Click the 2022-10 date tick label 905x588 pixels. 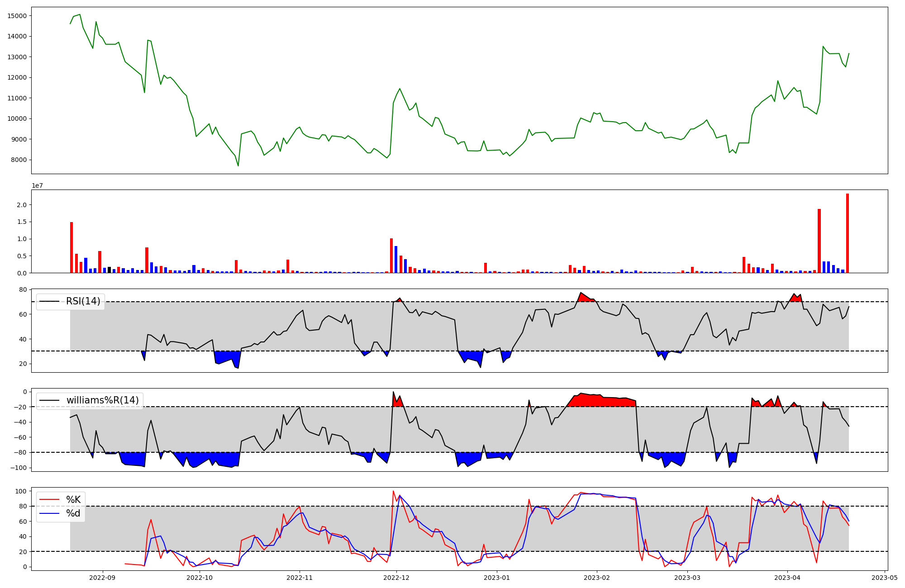point(200,578)
